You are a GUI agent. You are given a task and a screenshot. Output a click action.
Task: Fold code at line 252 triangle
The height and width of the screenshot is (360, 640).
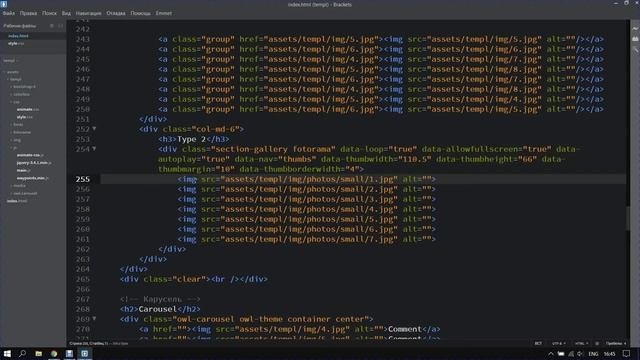tap(94, 129)
